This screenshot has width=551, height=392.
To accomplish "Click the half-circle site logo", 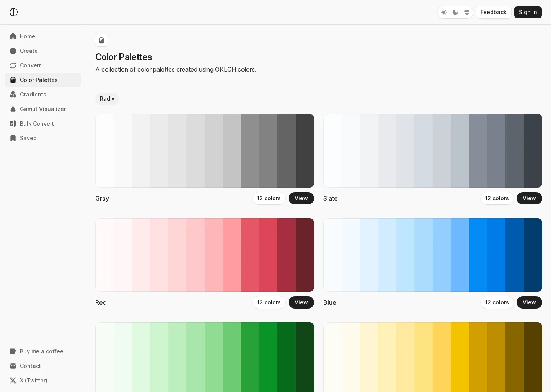I will (14, 12).
